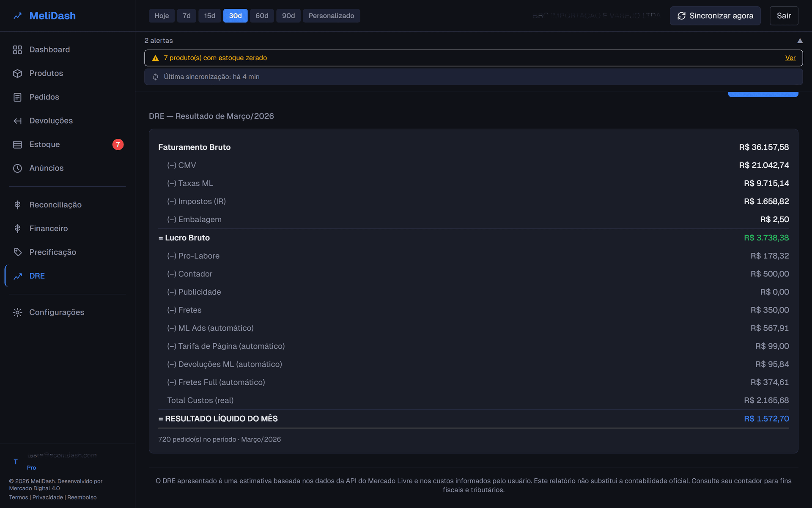Select the DRE chart icon in sidebar
This screenshot has width=812, height=508.
coord(17,276)
